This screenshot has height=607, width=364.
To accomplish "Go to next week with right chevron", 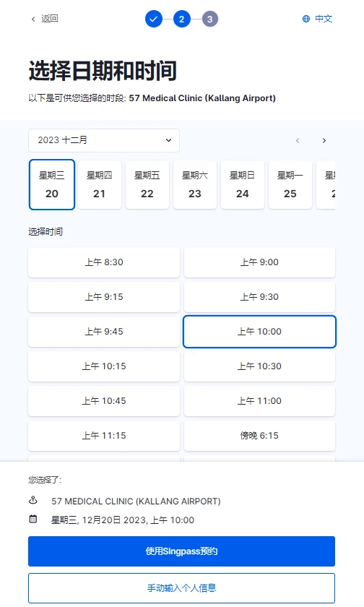I will [324, 140].
